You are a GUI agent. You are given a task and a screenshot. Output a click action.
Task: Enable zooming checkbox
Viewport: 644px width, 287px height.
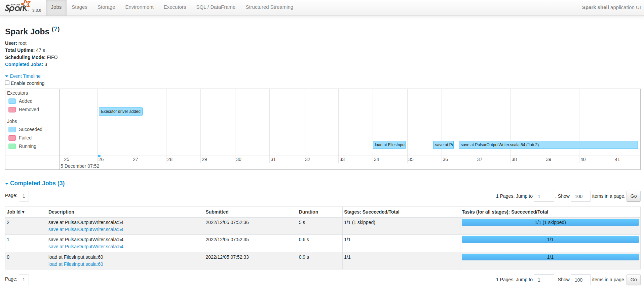click(7, 83)
